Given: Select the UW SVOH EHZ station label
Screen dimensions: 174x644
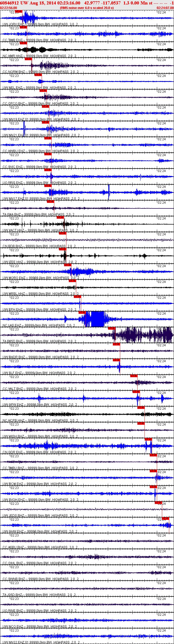Looking at the screenshot, I should pyautogui.click(x=13, y=500).
